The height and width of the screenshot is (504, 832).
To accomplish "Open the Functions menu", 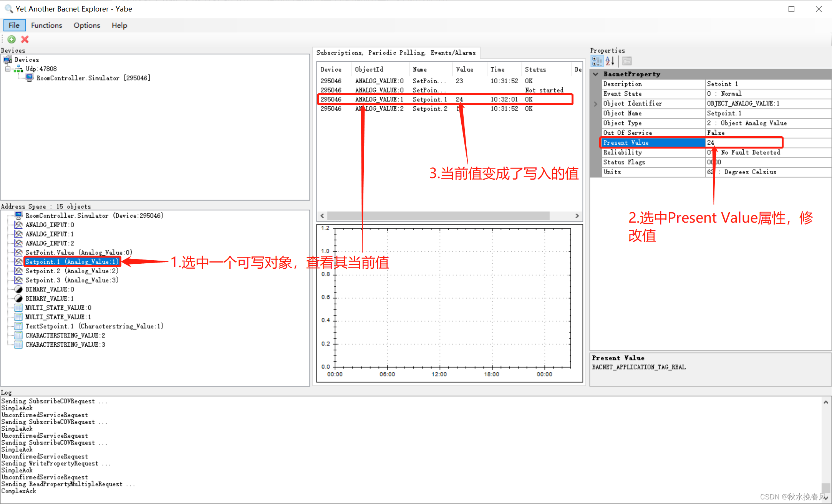I will click(x=46, y=25).
